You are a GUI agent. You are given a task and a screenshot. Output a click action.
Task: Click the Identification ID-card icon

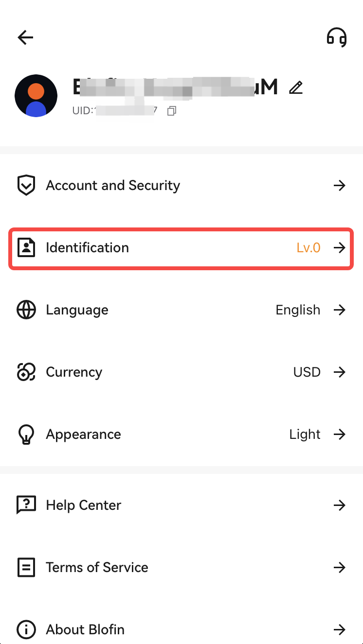(x=26, y=247)
